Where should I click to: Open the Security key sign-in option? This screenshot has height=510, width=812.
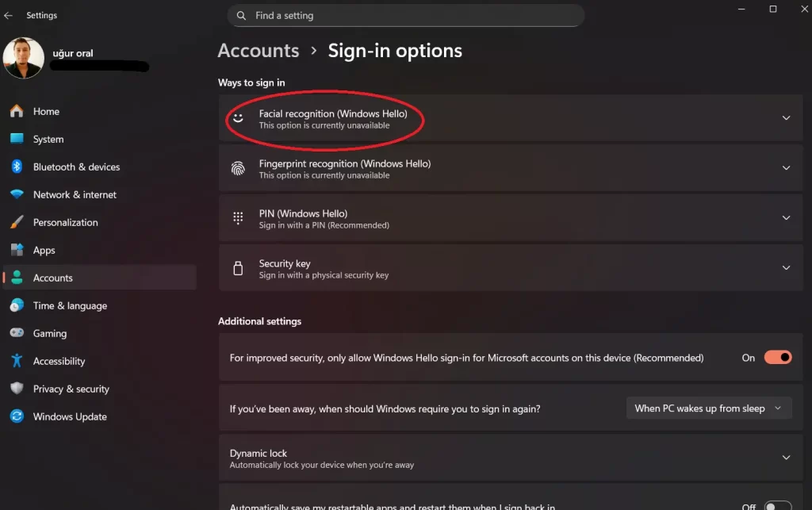coord(511,268)
